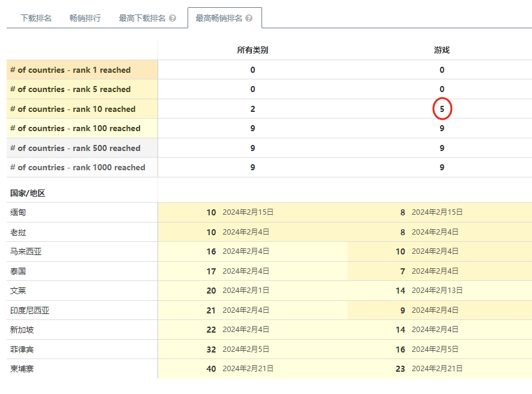This screenshot has height=394, width=532.
Task: Click the circled number 5 in 游戏 column
Action: 442,109
